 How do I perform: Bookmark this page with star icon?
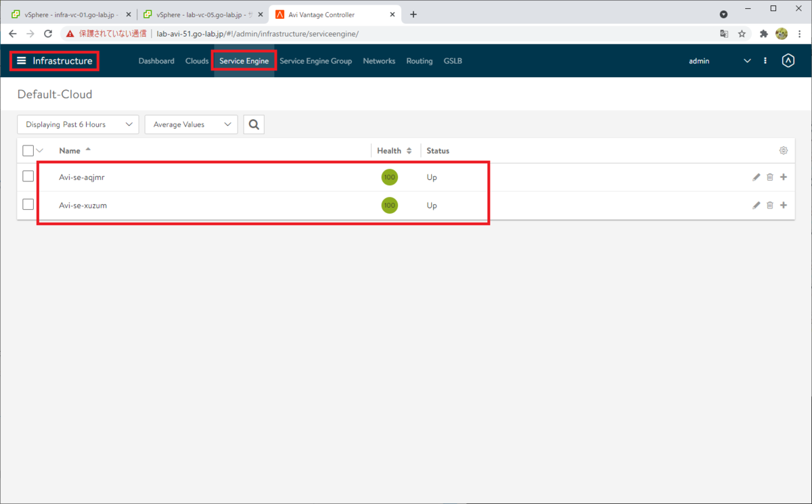coord(742,33)
